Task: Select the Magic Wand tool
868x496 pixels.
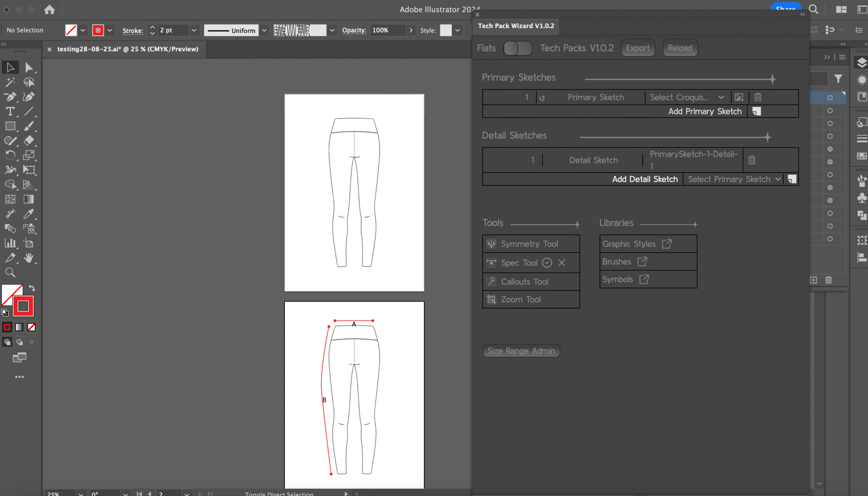Action: coord(10,82)
